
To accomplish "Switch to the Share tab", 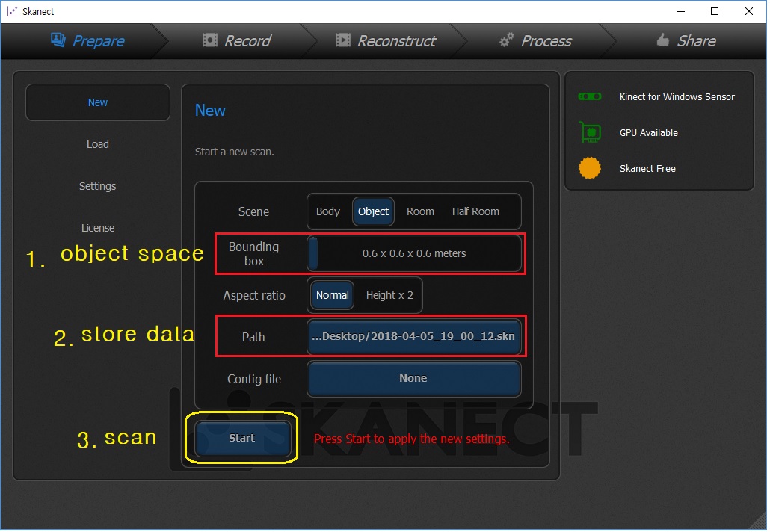I will click(686, 41).
